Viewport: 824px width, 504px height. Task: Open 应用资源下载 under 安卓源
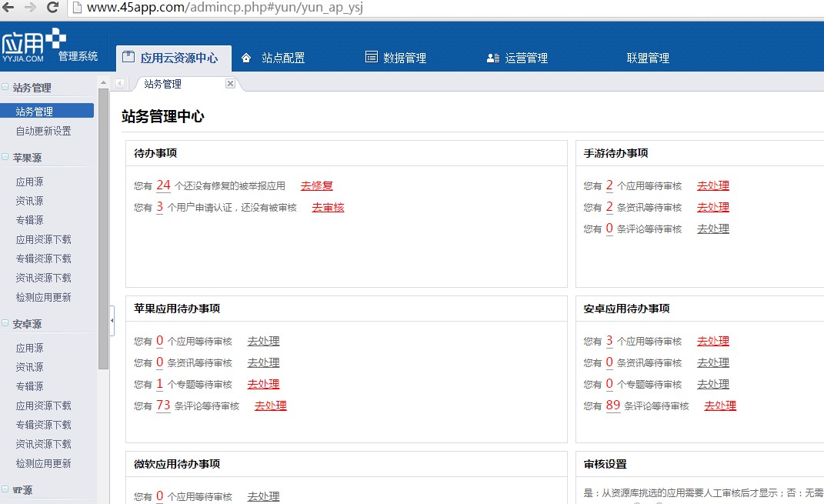[x=43, y=406]
